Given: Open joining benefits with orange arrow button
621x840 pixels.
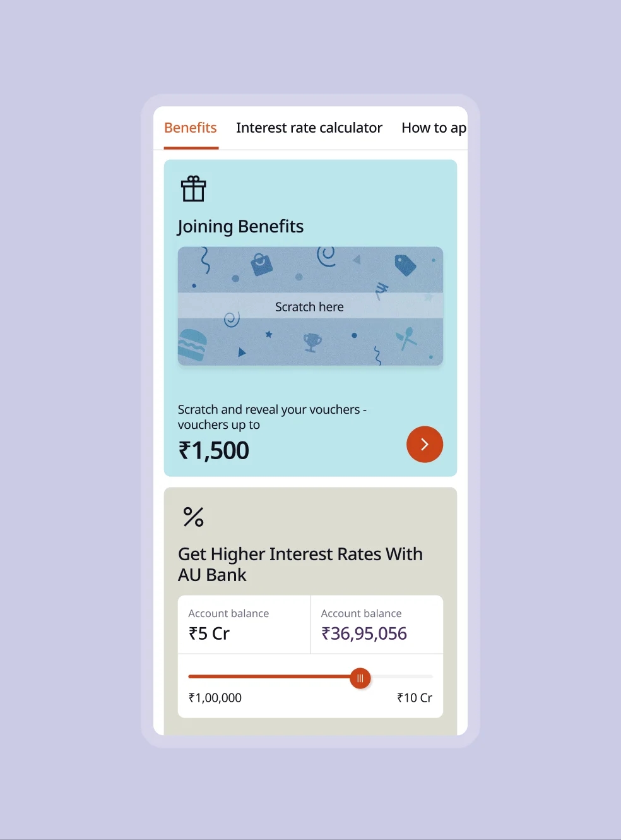Looking at the screenshot, I should coord(425,445).
